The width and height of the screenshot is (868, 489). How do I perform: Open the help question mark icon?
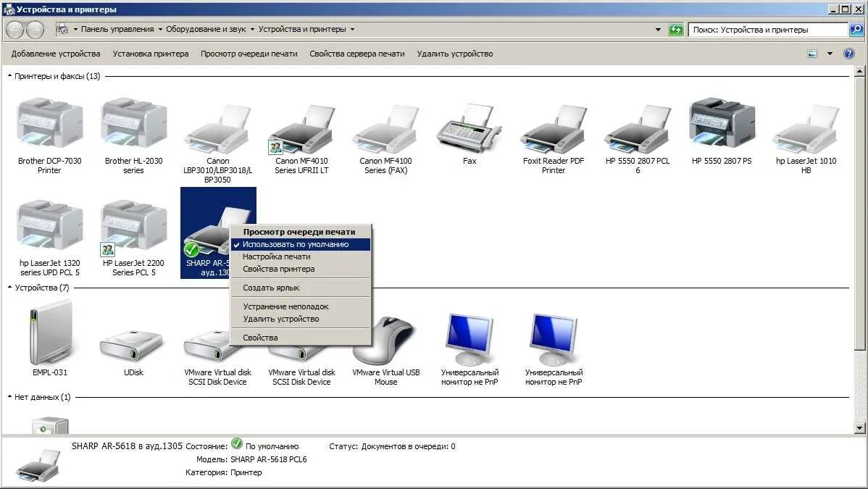click(x=848, y=54)
